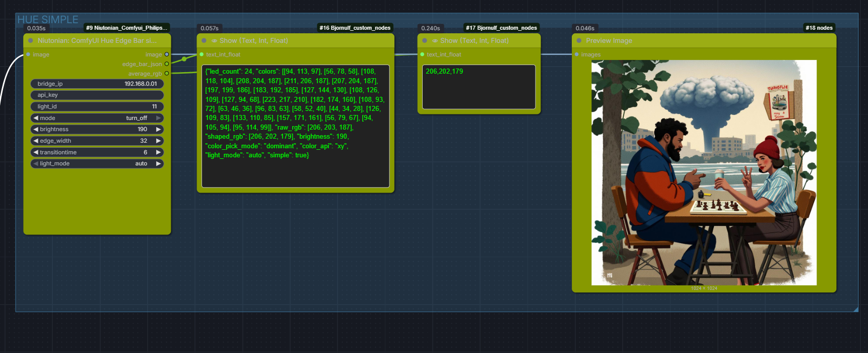Advance mode with its right arrow
868x353 pixels.
[x=159, y=118]
